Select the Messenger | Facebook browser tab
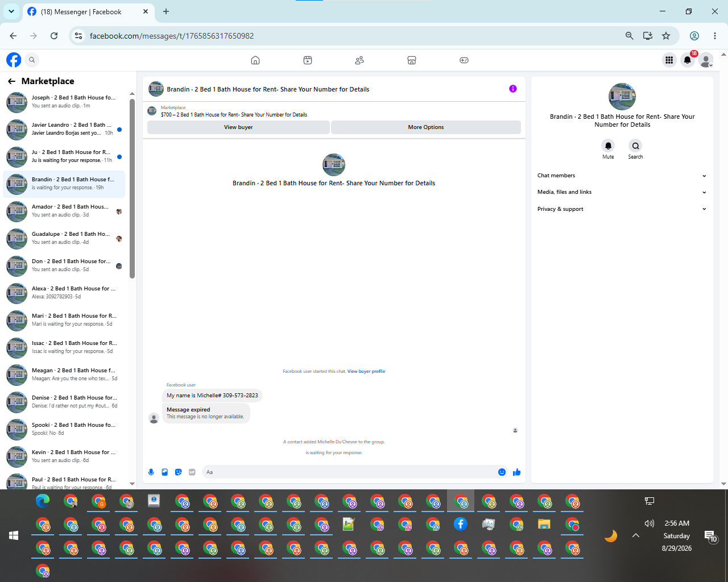The image size is (728, 582). 89,11
